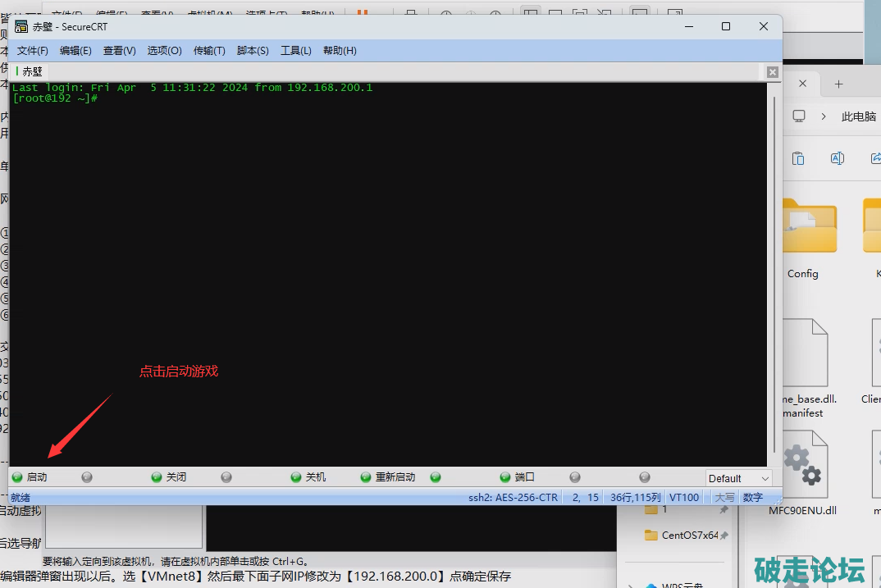This screenshot has height=588, width=881.
Task: Click the 端口 button's green icon
Action: point(505,477)
